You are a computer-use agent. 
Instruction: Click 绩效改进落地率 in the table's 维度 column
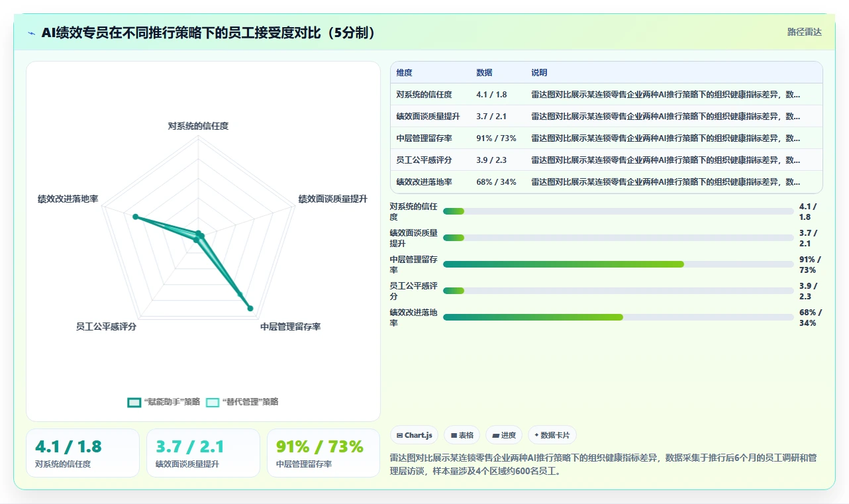[424, 182]
